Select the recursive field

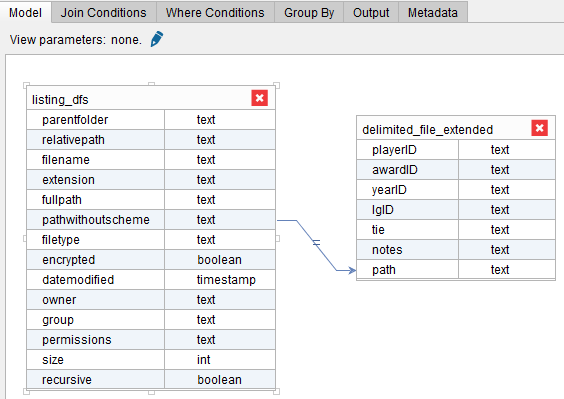point(96,380)
